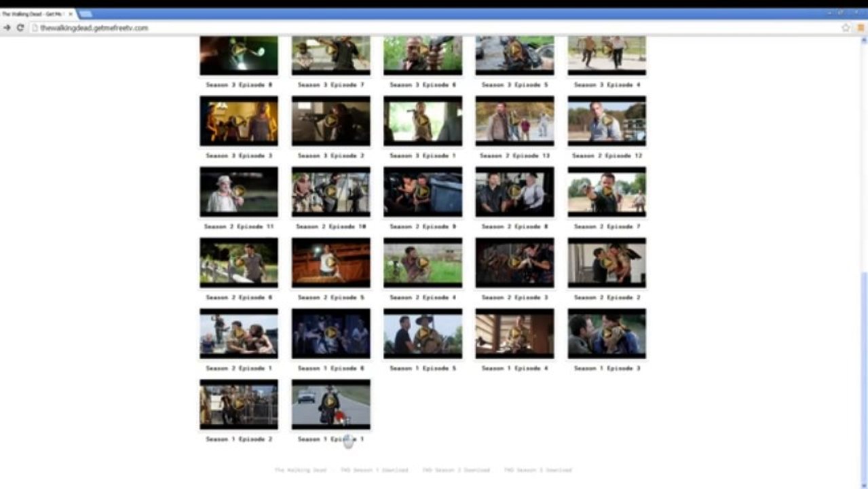The width and height of the screenshot is (868, 489).
Task: Open the Season 1 Episode 3 text link
Action: tap(607, 368)
